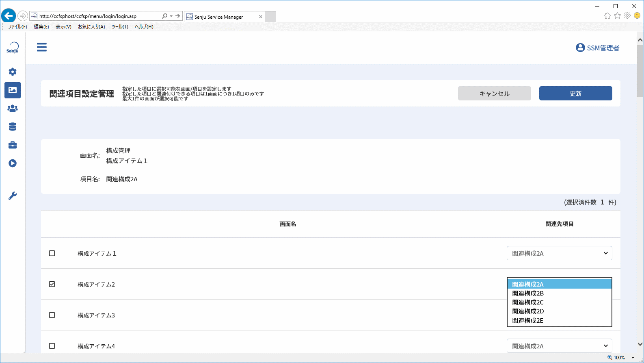Expand 関連先項目 dropdown for 構成アイテム１

tap(560, 253)
